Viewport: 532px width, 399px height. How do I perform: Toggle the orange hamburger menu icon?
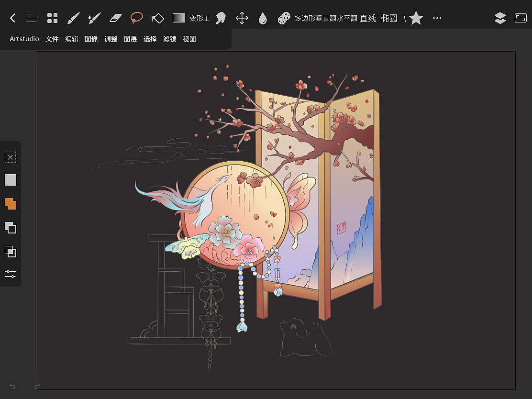[31, 18]
